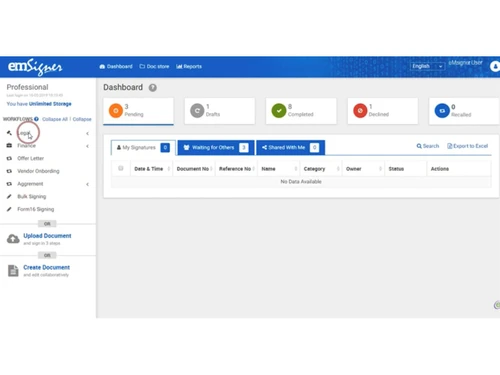Open the Declined documents card
Viewport: 500px width, 375px height.
coord(383,111)
